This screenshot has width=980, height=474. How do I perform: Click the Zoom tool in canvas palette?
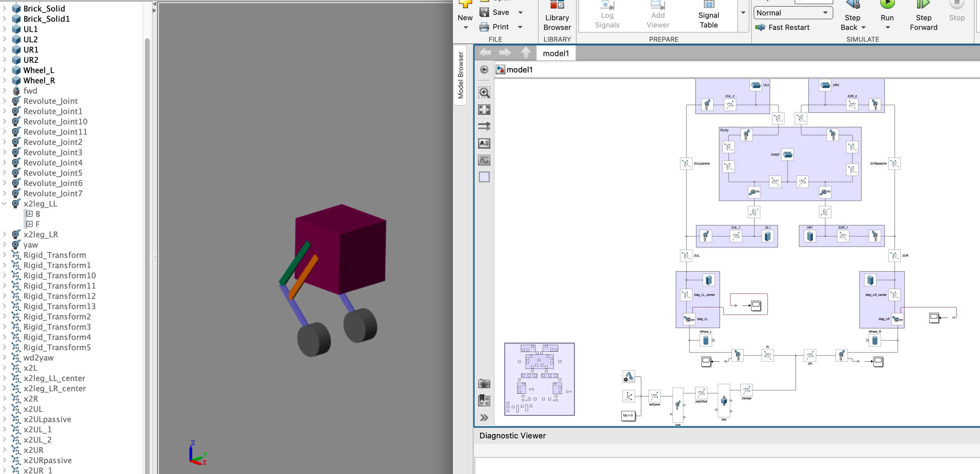coord(484,92)
